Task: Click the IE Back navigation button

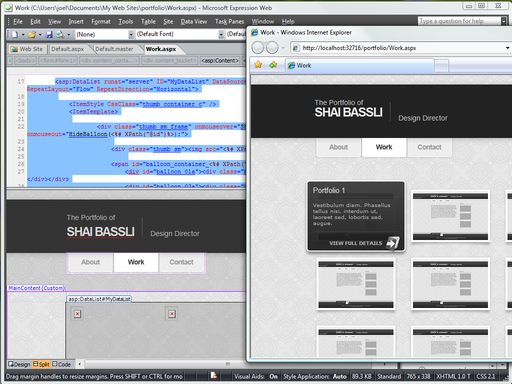Action: click(258, 48)
